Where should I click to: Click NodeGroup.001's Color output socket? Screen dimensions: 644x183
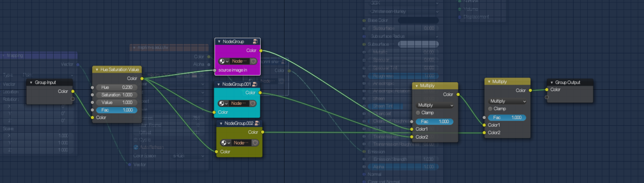click(260, 93)
